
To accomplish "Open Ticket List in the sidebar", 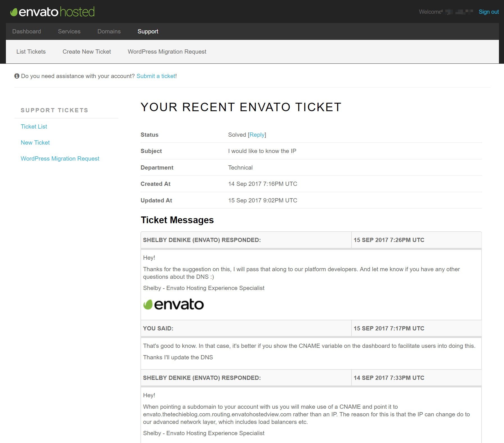I will coord(34,127).
